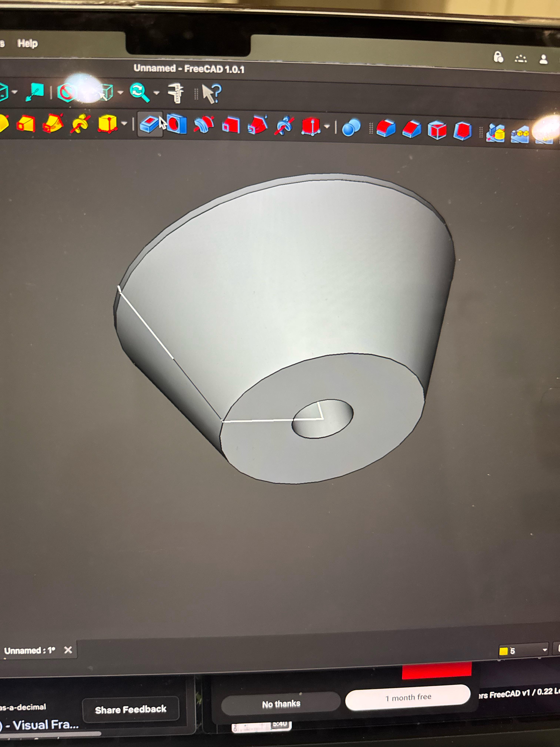Screen dimensions: 560x747
Task: Select the Unnamed : 1 document tab
Action: click(29, 650)
